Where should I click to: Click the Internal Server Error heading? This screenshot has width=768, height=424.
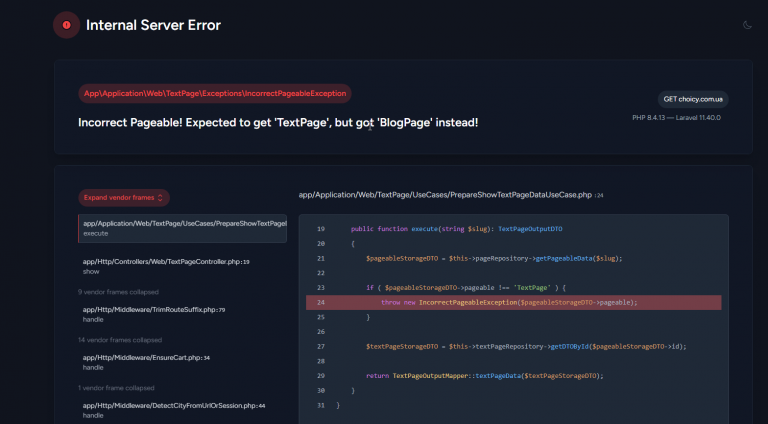point(153,25)
